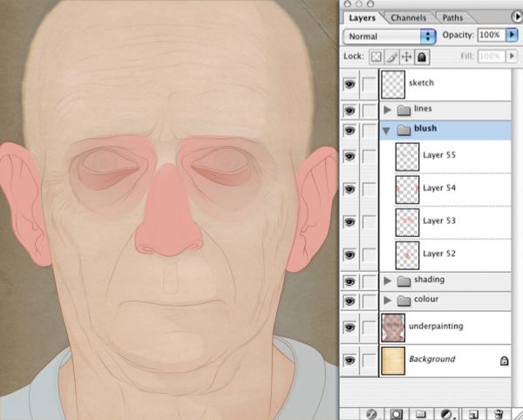Expand the lines layer group
The image size is (523, 420).
[387, 109]
